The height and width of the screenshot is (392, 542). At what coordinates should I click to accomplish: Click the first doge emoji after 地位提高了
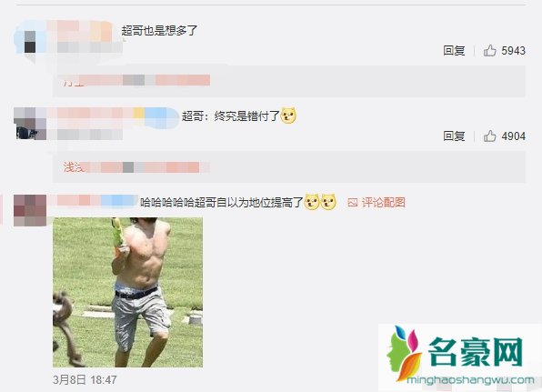(312, 202)
